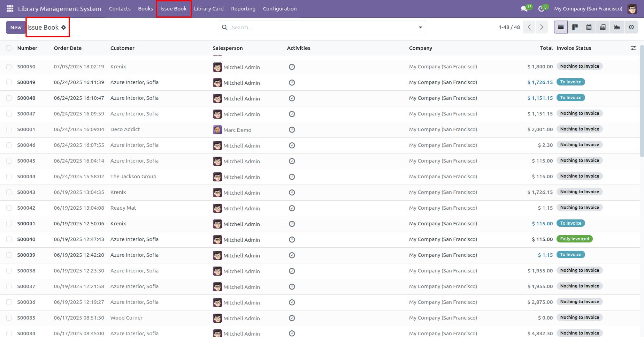Sort by the Total column header
The image size is (644, 337).
coord(546,48)
